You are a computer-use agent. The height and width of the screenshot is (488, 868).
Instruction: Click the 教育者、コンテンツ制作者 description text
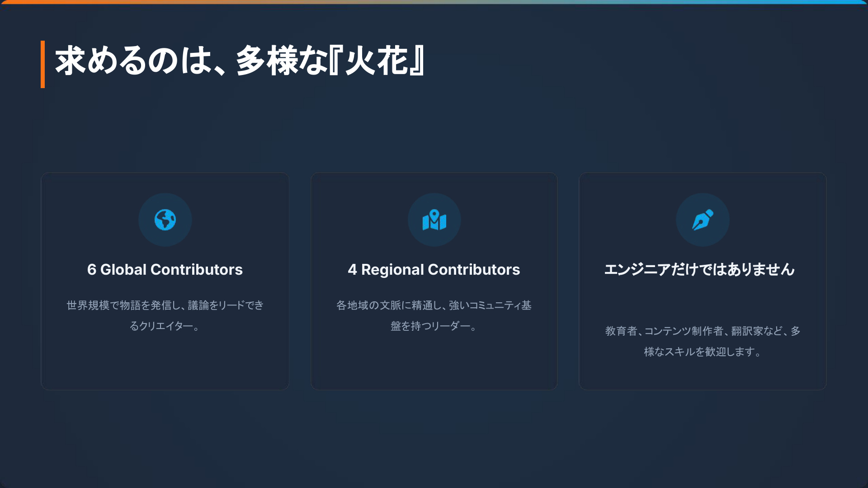(x=703, y=331)
